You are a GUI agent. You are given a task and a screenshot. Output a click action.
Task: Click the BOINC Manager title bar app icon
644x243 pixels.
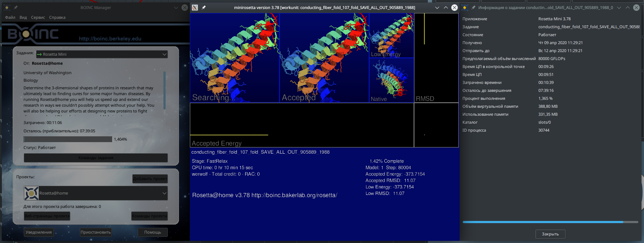(x=7, y=7)
